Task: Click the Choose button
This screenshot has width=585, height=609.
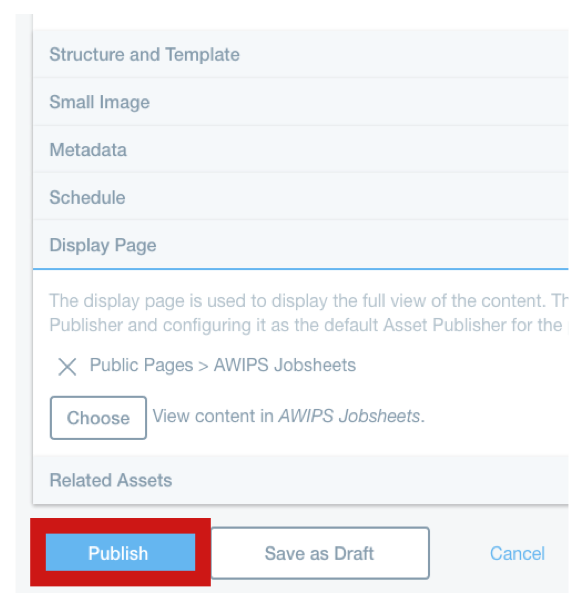Action: pos(98,418)
